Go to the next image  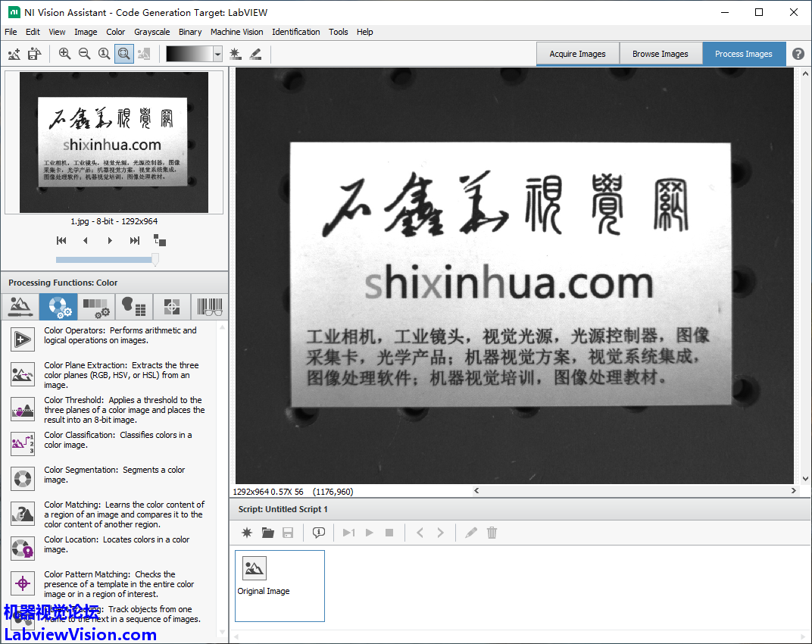pos(110,240)
